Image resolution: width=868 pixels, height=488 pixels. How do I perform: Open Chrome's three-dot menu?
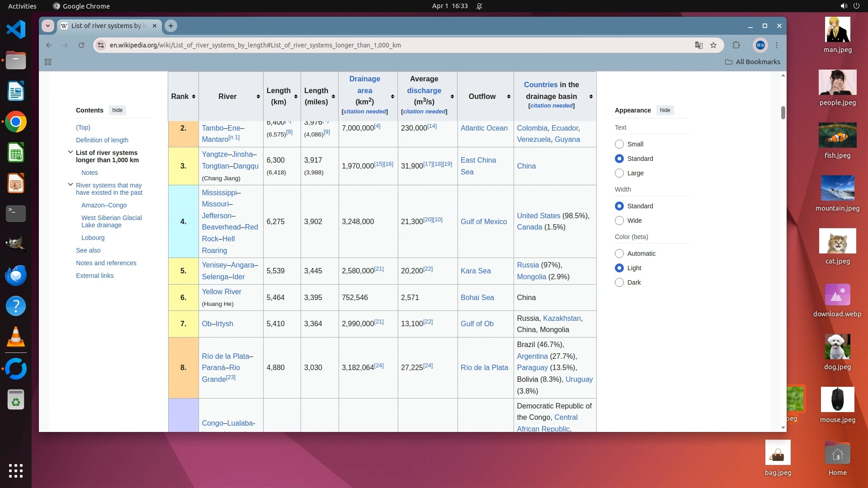[777, 45]
